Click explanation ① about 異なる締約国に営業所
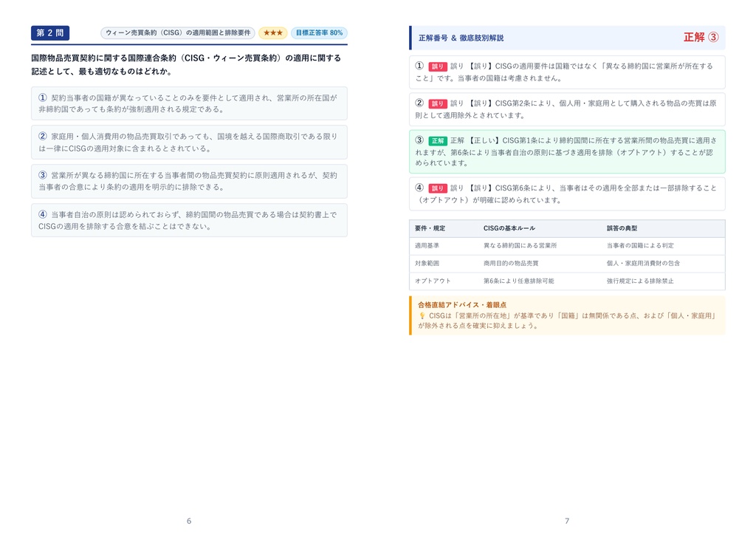Screen dimensions: 756x537 [x=567, y=72]
